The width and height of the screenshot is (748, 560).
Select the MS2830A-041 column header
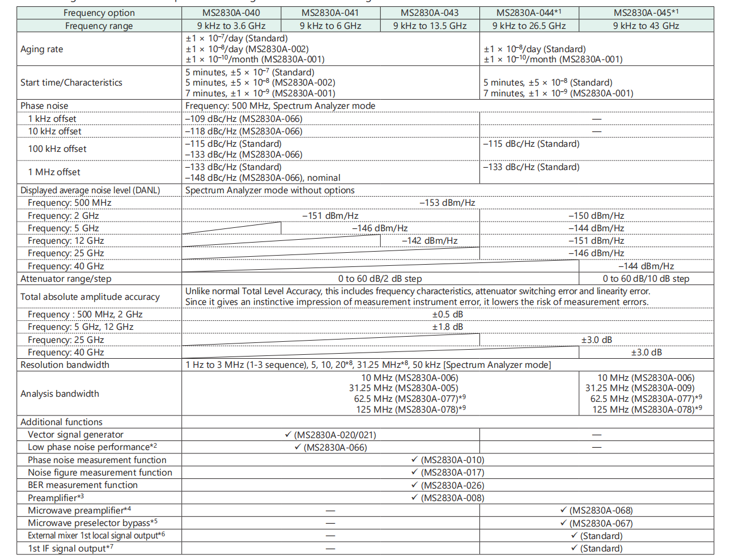330,13
